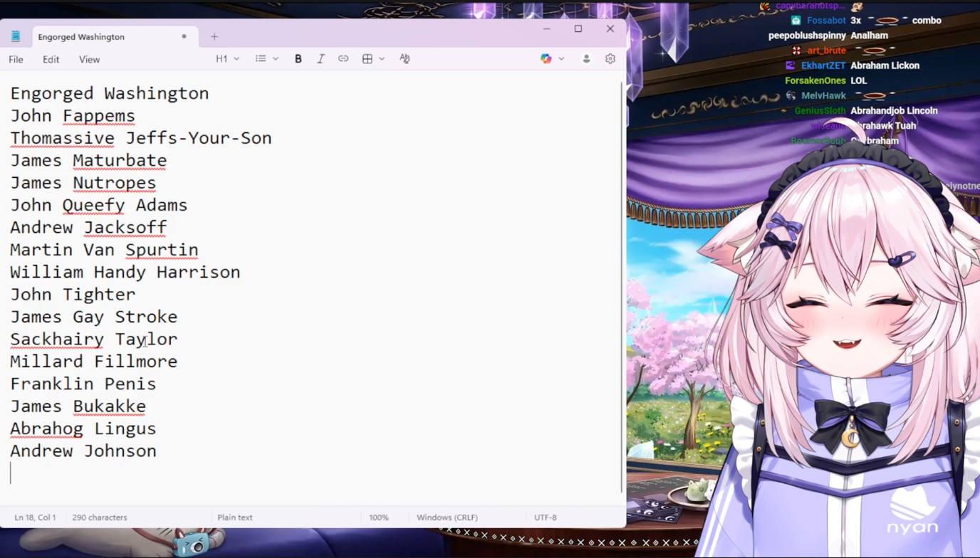This screenshot has width=980, height=558.
Task: Click MelvHawk username in stream chat
Action: [x=823, y=95]
